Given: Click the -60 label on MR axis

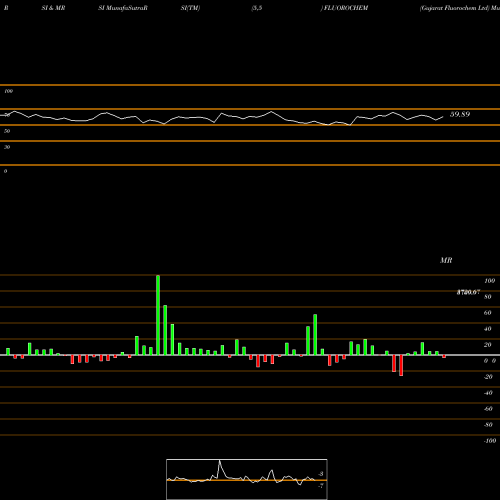Looking at the screenshot, I should [x=488, y=409].
